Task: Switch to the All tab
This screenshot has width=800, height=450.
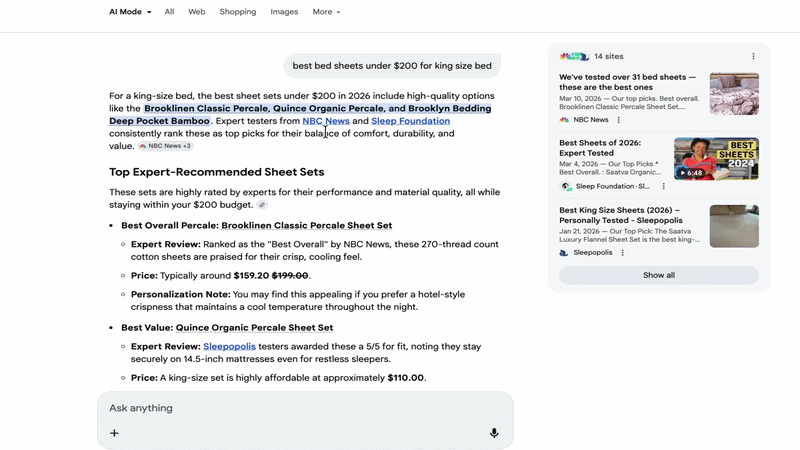Action: tap(169, 12)
